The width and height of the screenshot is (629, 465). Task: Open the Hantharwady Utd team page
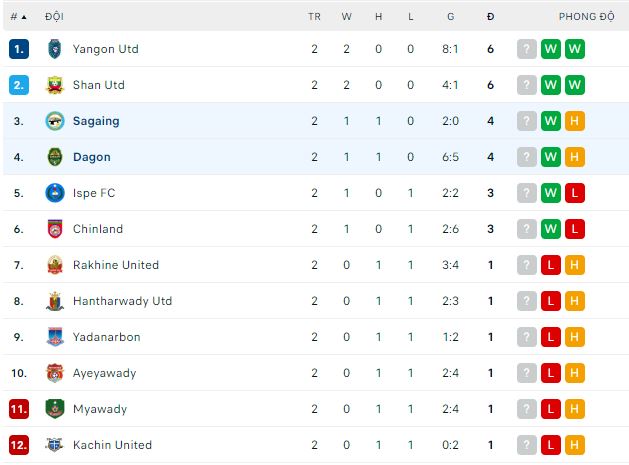coord(122,301)
